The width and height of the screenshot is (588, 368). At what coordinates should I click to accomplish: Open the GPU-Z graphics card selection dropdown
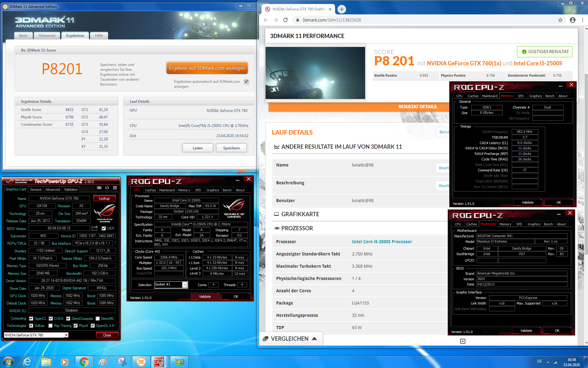(66, 335)
